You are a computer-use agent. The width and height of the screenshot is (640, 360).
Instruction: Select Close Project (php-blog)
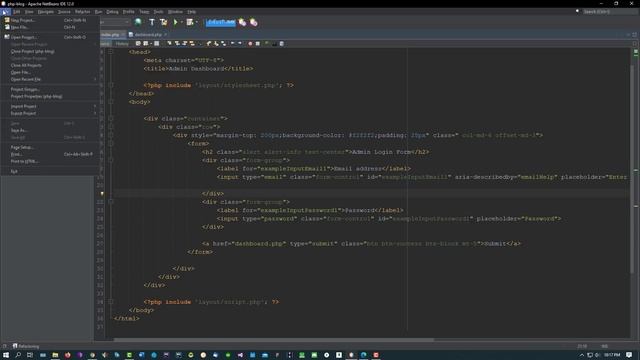pos(49,51)
